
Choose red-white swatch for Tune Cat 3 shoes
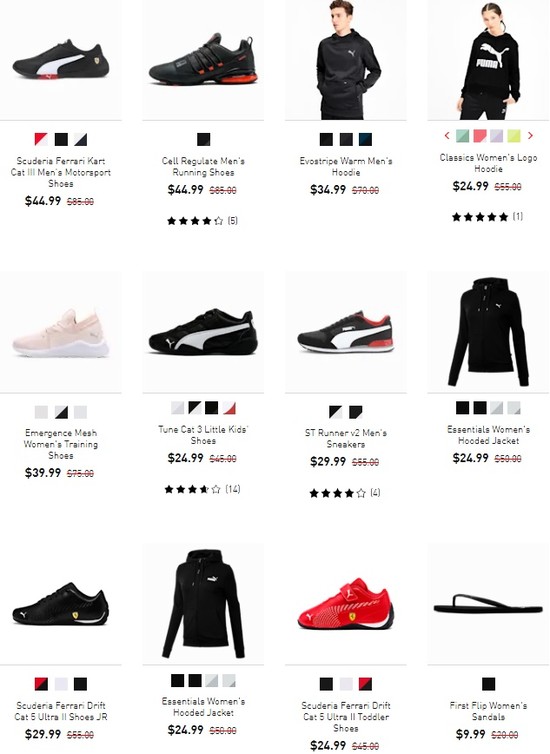tap(229, 408)
